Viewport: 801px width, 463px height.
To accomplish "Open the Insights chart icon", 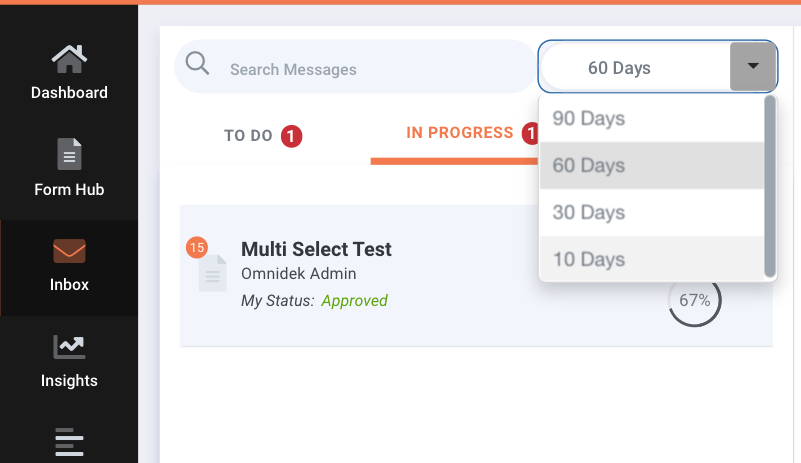I will (69, 347).
